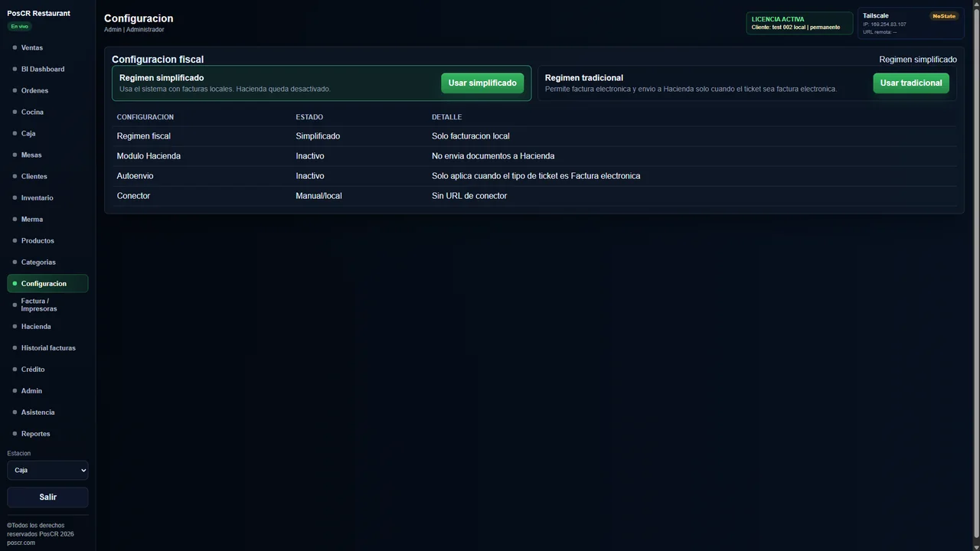The image size is (980, 551).
Task: Click the Manual/local status cell
Action: coord(318,196)
